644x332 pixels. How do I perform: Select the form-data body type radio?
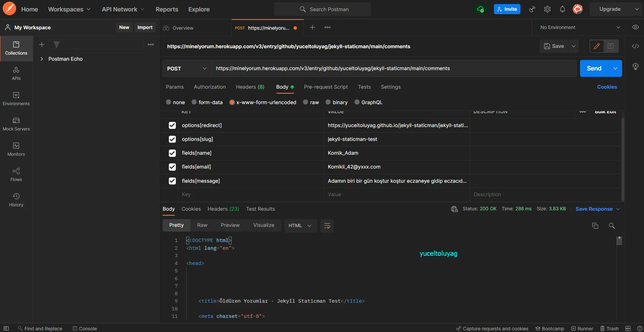pos(194,102)
